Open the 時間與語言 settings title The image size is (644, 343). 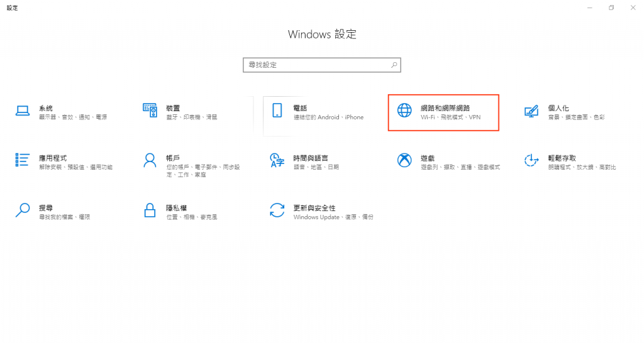click(x=311, y=158)
